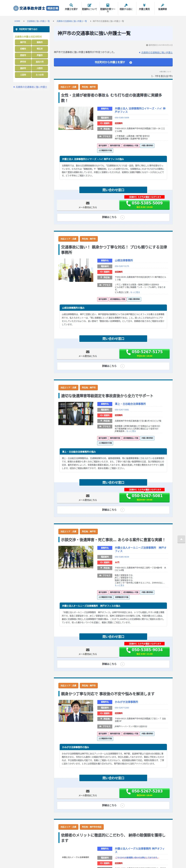Click the 交通事故弁護士 相談広場 site logo
The width and height of the screenshot is (186, 868).
coord(36,8)
